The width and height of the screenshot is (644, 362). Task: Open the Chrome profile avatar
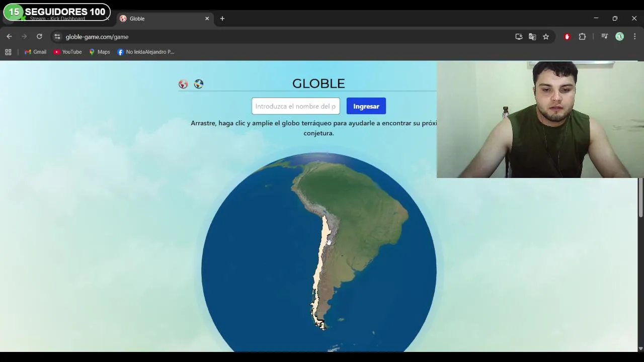(620, 37)
